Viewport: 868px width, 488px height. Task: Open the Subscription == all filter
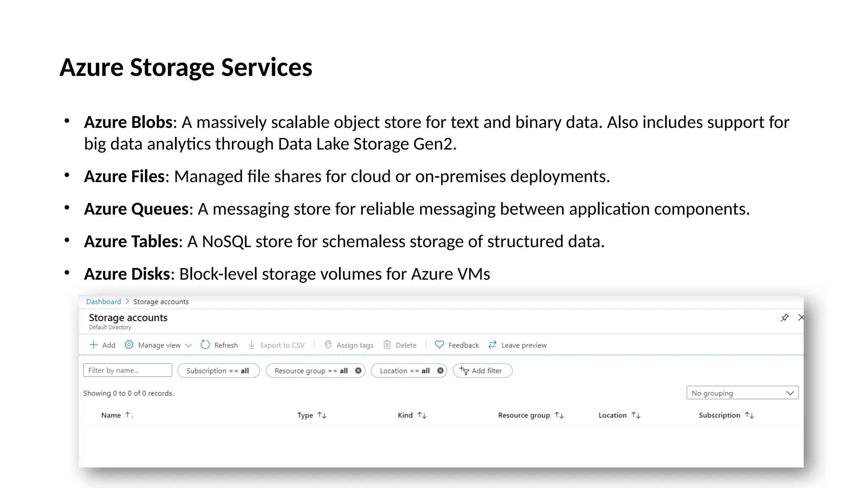(x=218, y=371)
